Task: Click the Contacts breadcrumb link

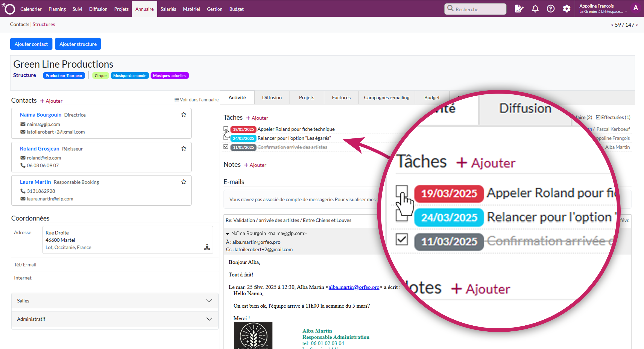Action: [x=20, y=24]
